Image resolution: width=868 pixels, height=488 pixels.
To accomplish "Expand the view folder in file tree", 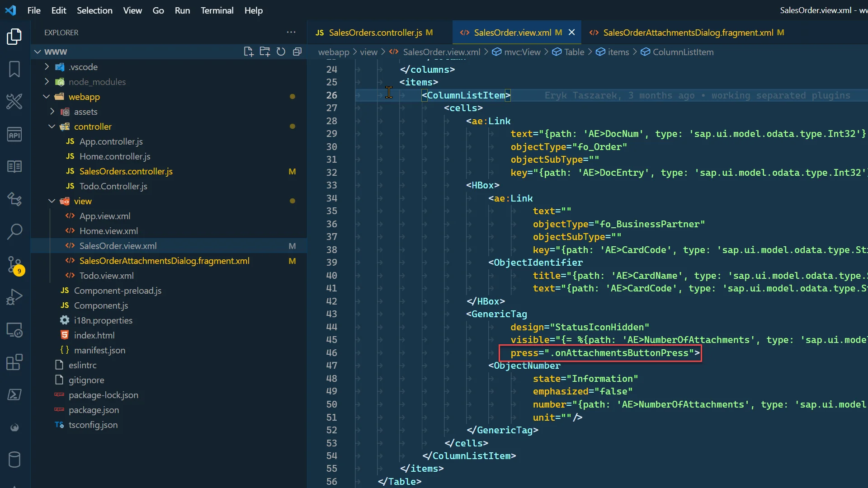I will click(x=52, y=201).
